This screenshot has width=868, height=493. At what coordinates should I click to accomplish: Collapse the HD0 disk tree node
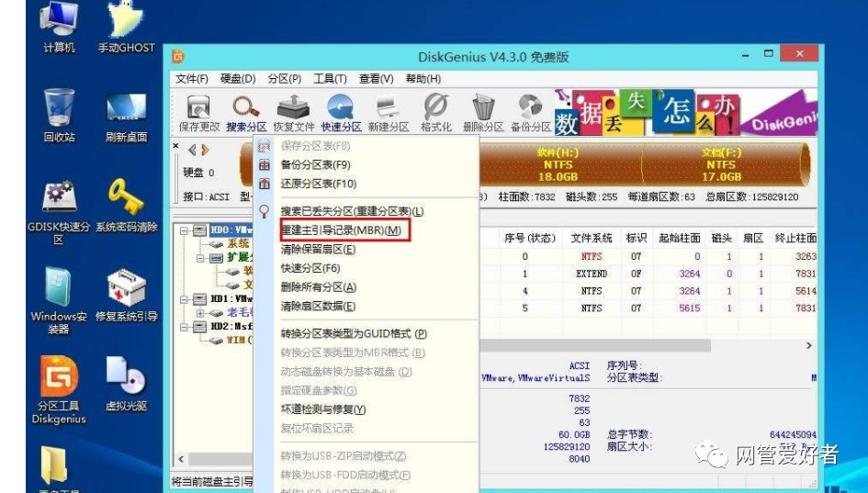185,230
